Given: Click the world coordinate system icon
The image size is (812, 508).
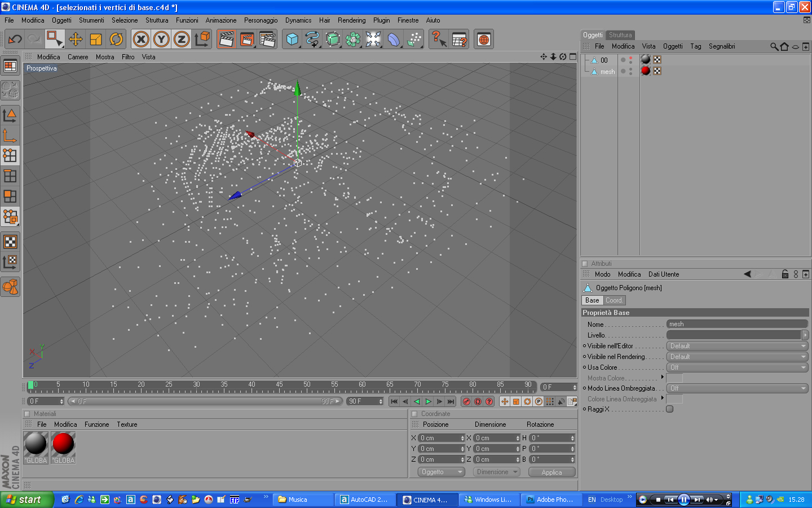Looking at the screenshot, I should click(x=202, y=40).
